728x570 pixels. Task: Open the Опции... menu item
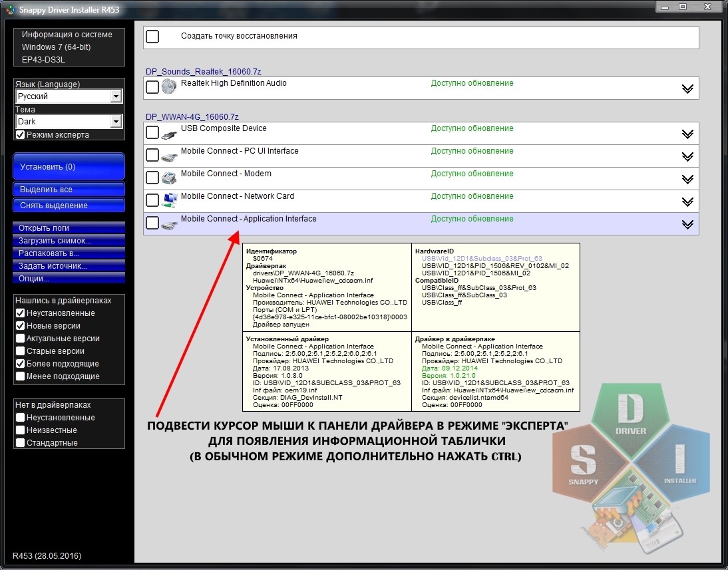point(69,278)
